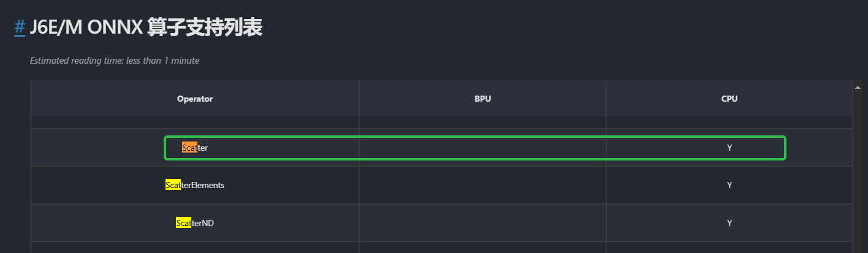Click the yellow highlighted match in ScatterElements
This screenshot has width=868, height=253.
click(173, 185)
